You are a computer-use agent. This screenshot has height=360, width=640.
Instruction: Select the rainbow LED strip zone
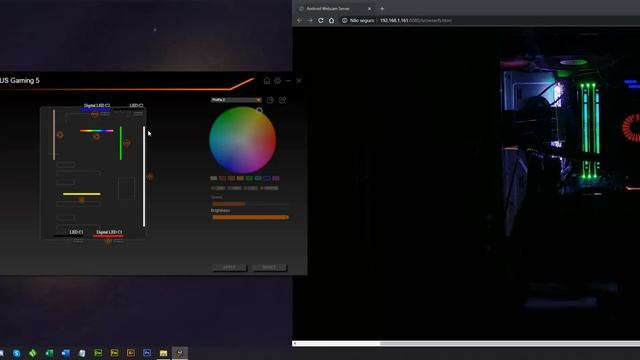coord(97,131)
